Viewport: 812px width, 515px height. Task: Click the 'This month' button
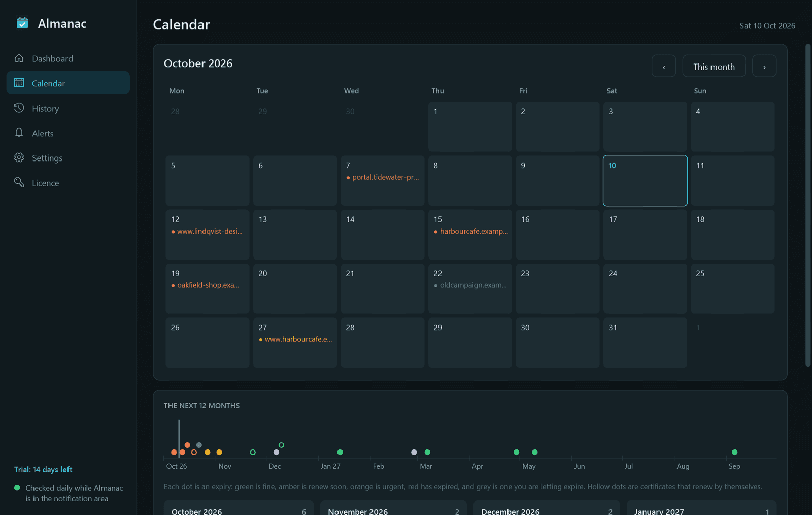(x=714, y=66)
